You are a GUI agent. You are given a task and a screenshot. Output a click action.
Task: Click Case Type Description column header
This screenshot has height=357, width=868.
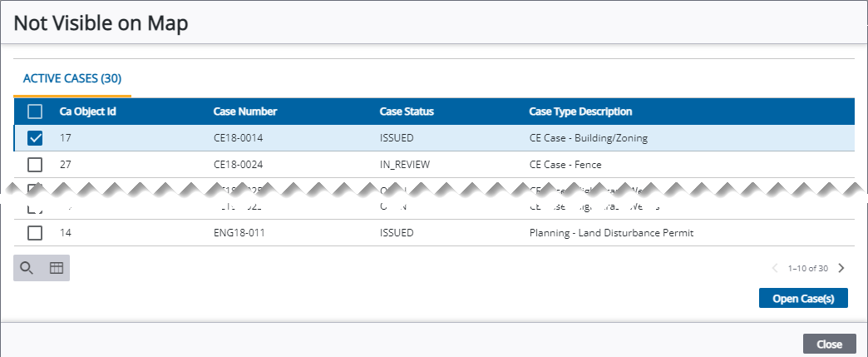point(580,112)
